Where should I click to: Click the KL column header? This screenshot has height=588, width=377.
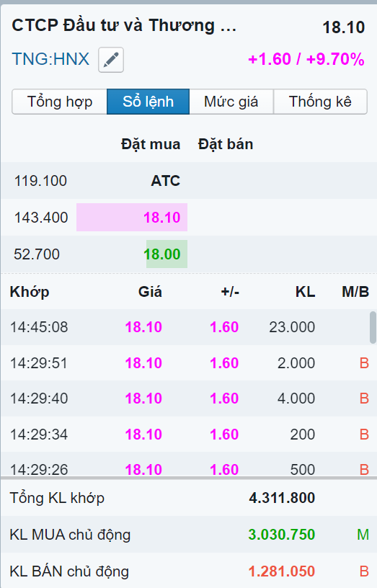[x=305, y=292]
